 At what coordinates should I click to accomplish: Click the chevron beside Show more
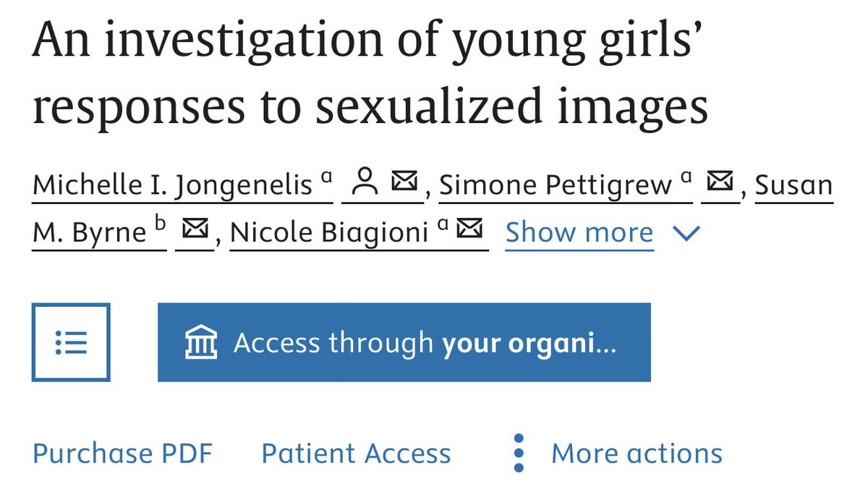[x=686, y=234]
